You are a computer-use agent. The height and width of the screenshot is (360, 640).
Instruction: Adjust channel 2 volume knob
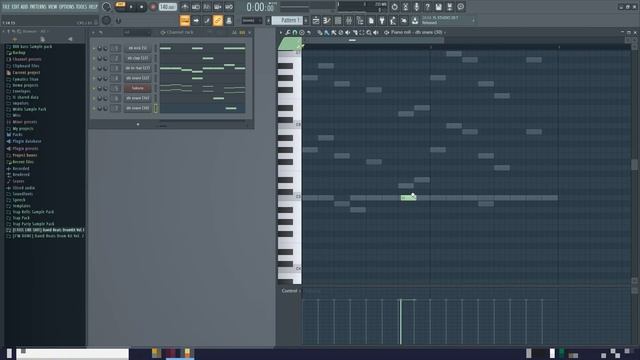pyautogui.click(x=105, y=58)
